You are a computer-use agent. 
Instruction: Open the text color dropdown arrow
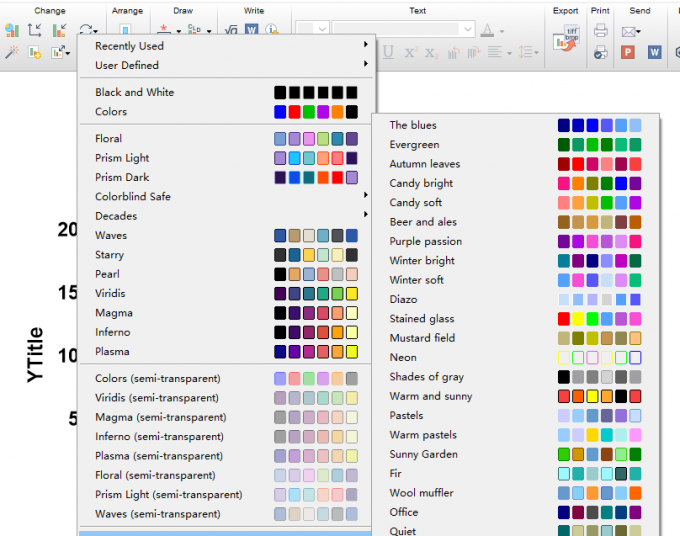pos(502,31)
